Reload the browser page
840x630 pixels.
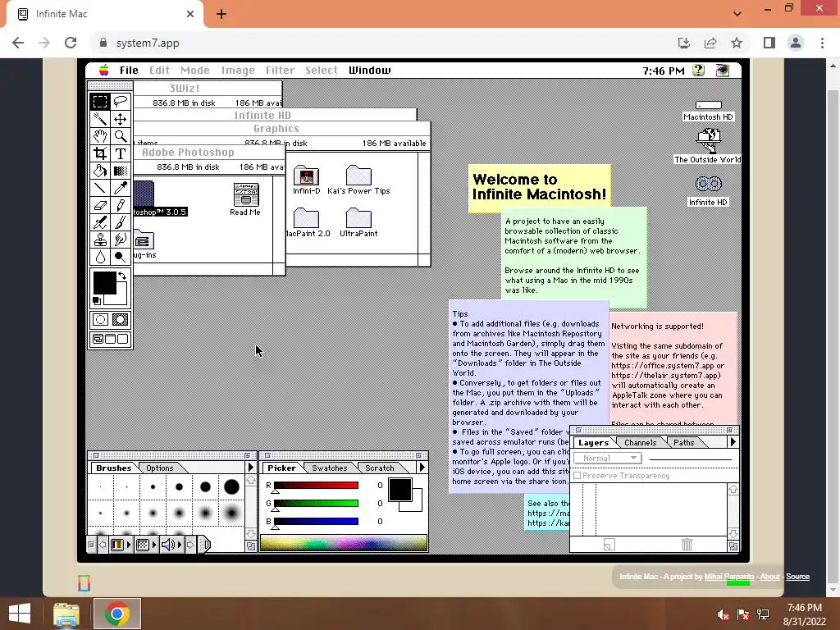point(71,43)
